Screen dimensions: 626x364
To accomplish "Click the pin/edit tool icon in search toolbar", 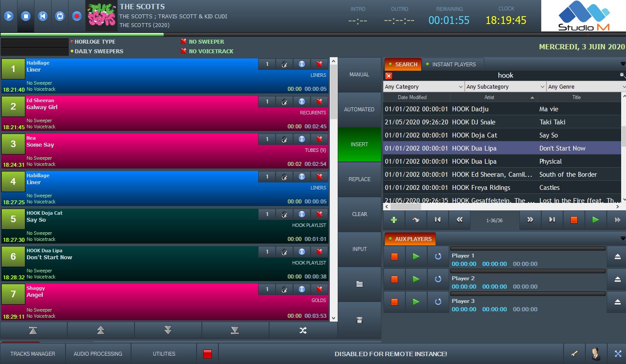I will pyautogui.click(x=416, y=220).
